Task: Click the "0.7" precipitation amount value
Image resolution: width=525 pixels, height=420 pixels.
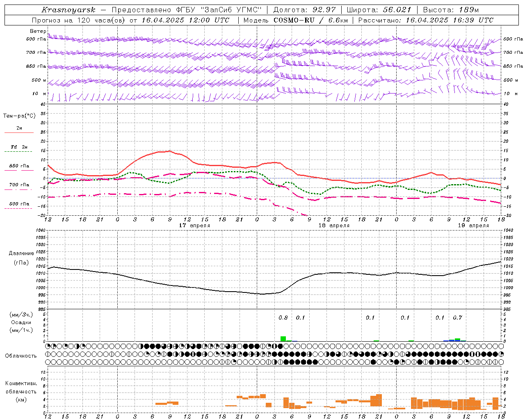Action: click(457, 318)
